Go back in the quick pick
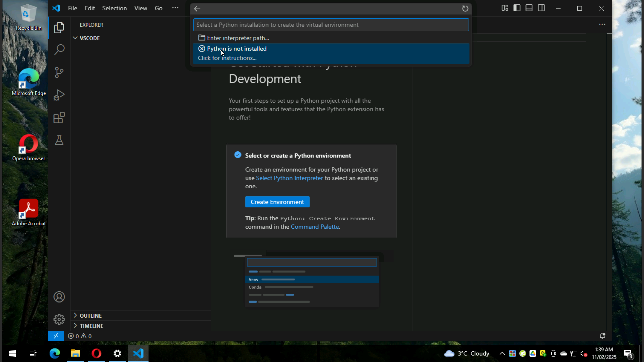The image size is (644, 362). click(197, 9)
